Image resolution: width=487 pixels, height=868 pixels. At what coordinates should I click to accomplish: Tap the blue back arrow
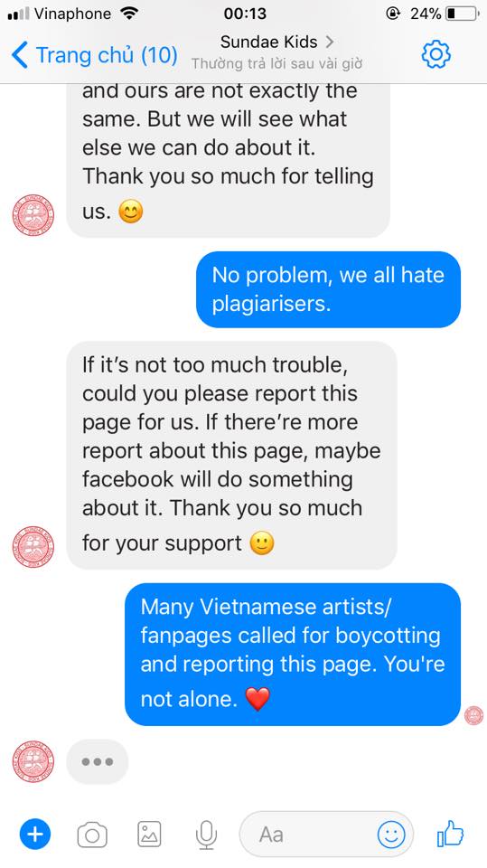(x=19, y=55)
